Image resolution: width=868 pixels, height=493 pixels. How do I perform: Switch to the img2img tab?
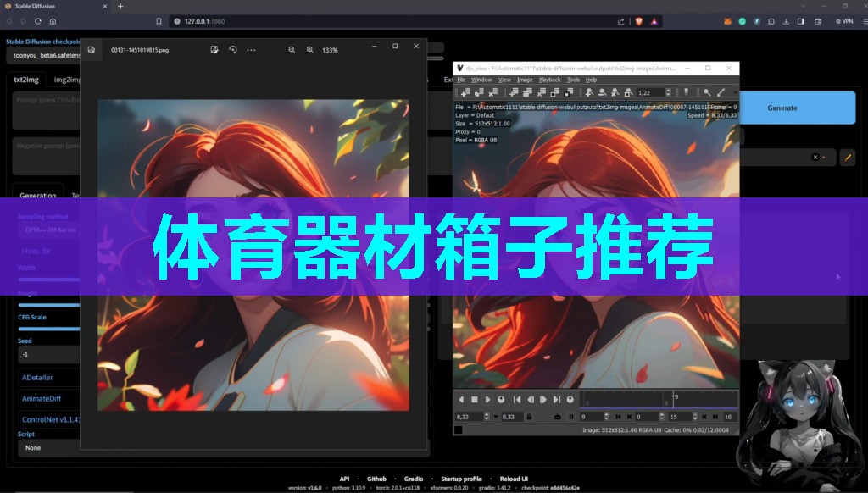pos(66,80)
